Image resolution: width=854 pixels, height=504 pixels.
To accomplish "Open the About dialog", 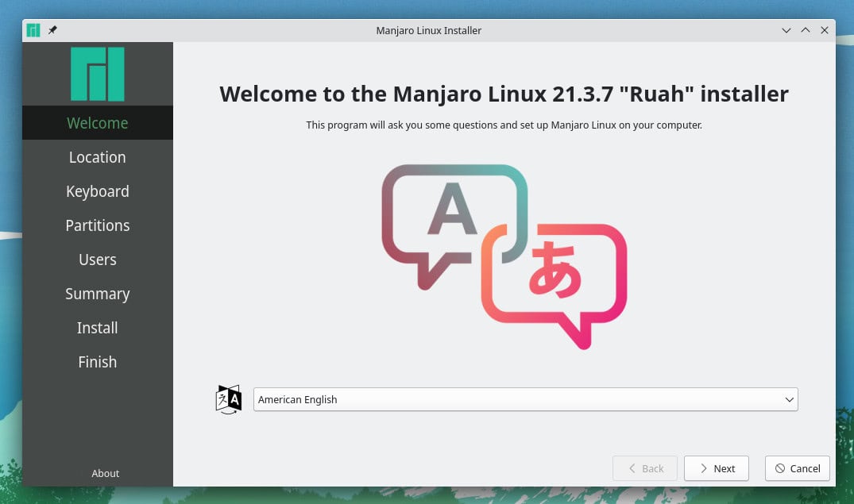I will (x=105, y=473).
